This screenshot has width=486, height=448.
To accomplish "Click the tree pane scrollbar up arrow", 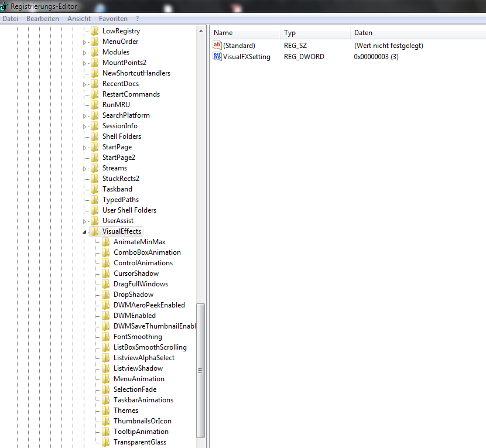I will pos(201,31).
